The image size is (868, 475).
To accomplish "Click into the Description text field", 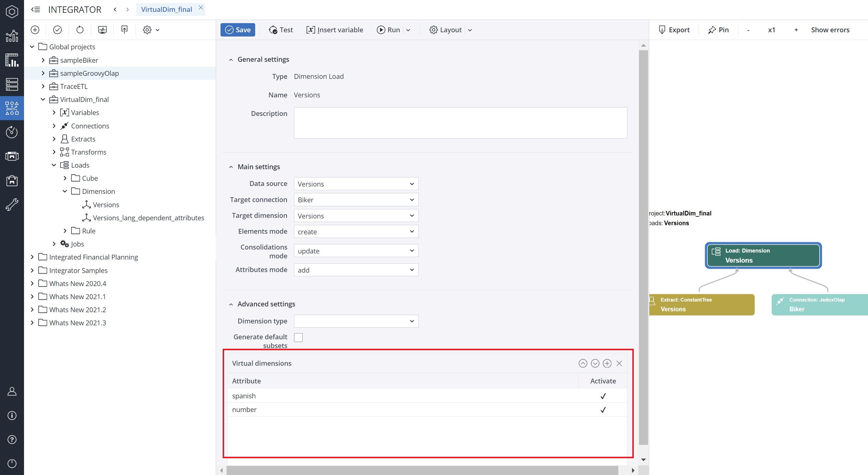I will point(460,123).
